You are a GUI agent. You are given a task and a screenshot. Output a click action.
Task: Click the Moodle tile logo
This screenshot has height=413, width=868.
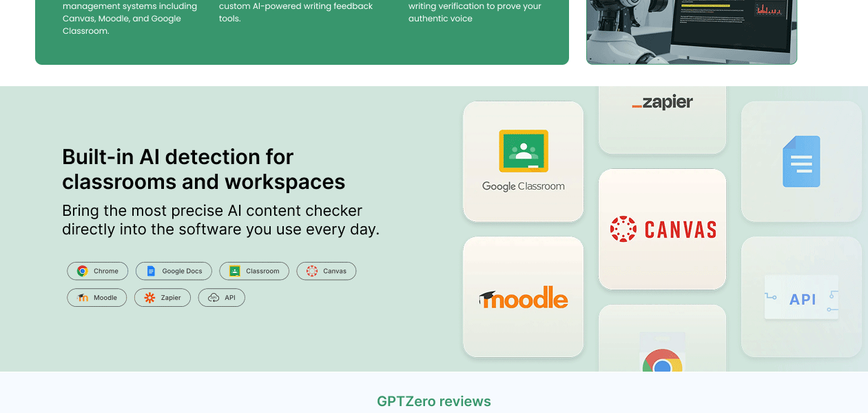(523, 297)
